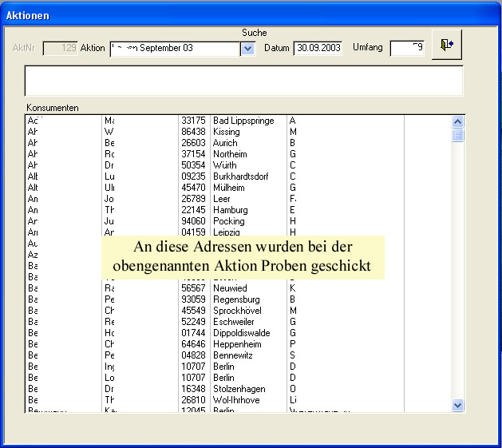Click the scroll down arrow of the list
Image resolution: width=502 pixels, height=448 pixels.
click(458, 405)
